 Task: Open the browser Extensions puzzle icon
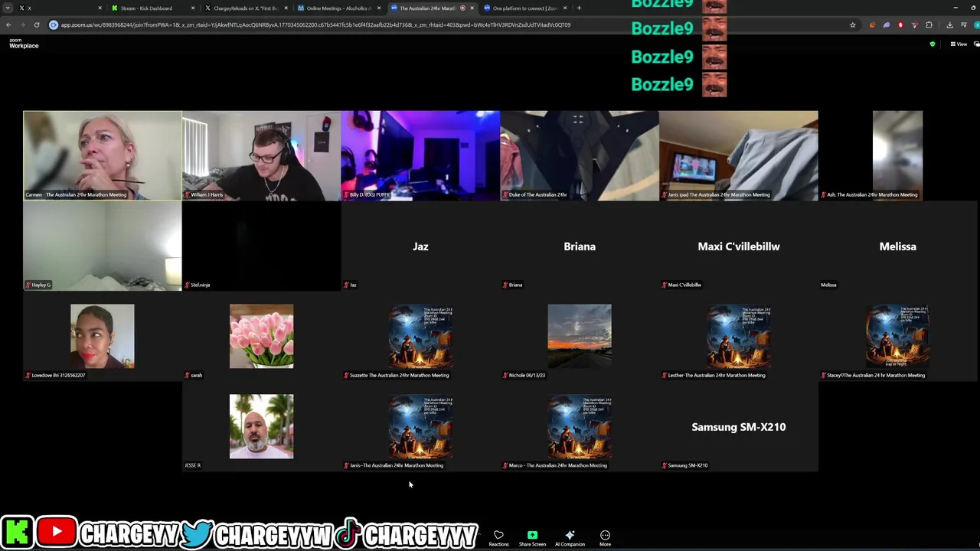coord(929,24)
